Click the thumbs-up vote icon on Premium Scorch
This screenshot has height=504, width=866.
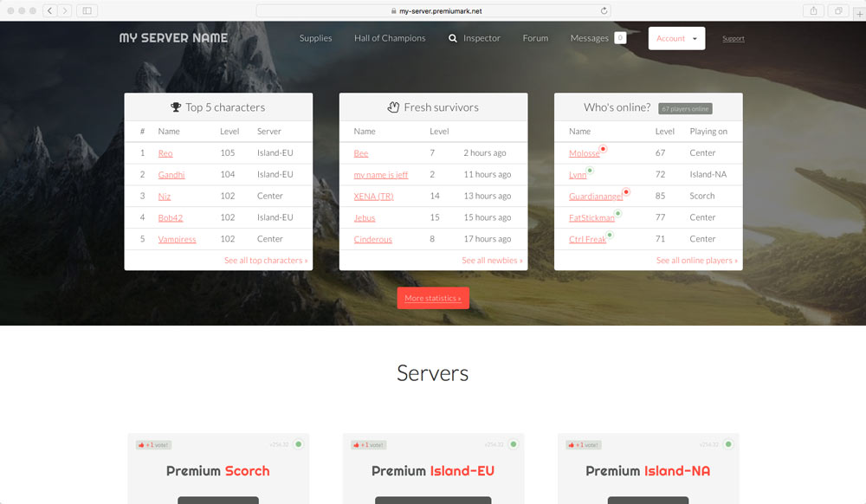140,443
